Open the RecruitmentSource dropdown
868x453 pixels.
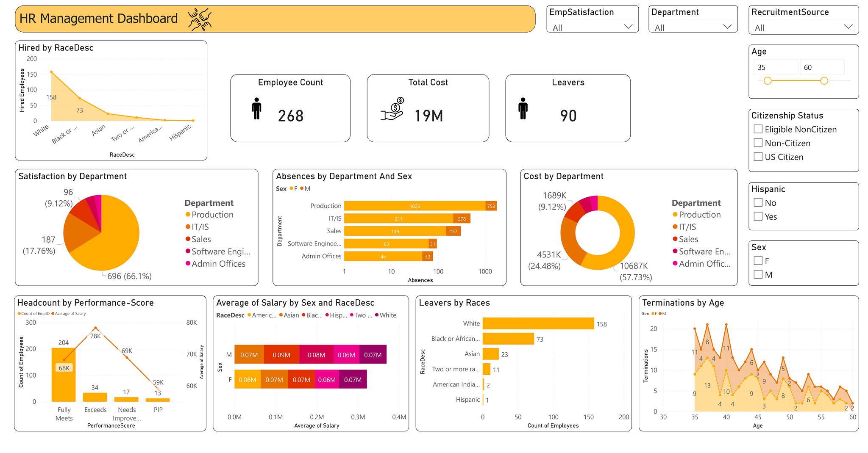coord(803,28)
